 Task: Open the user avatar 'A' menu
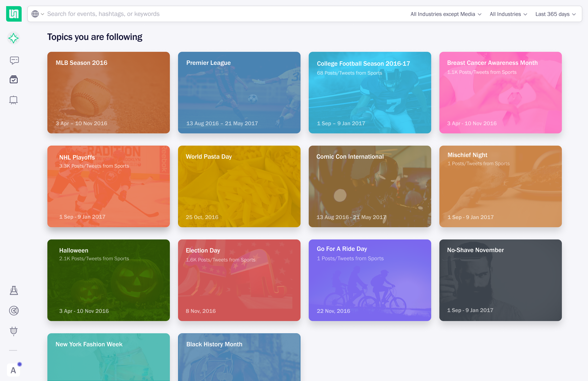13,370
